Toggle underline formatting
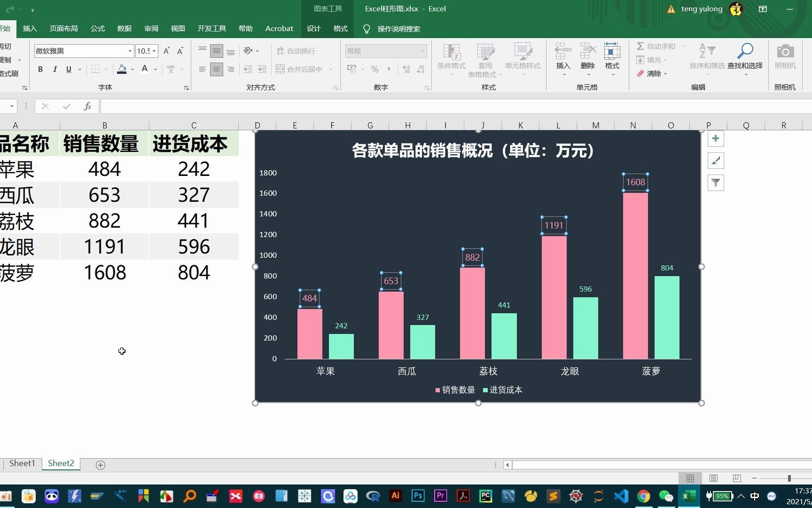 pos(69,69)
